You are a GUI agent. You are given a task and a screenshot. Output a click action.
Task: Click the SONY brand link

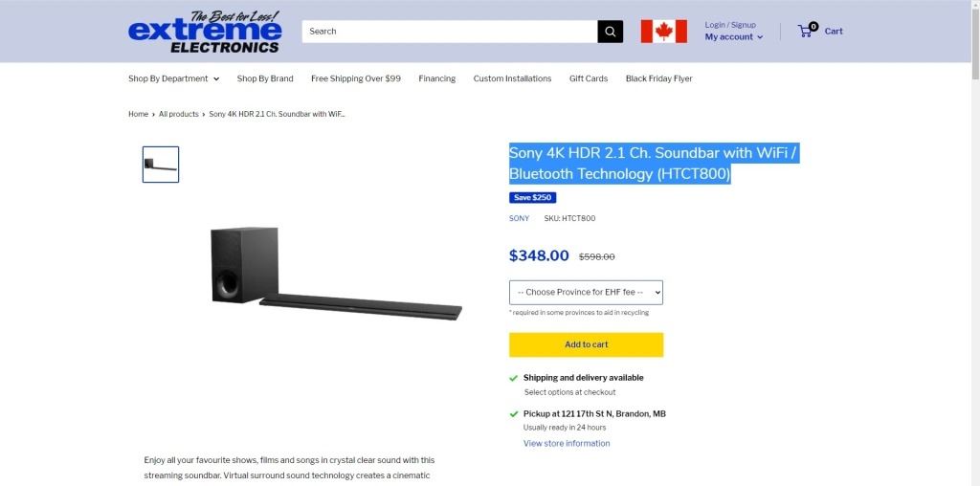pos(519,219)
